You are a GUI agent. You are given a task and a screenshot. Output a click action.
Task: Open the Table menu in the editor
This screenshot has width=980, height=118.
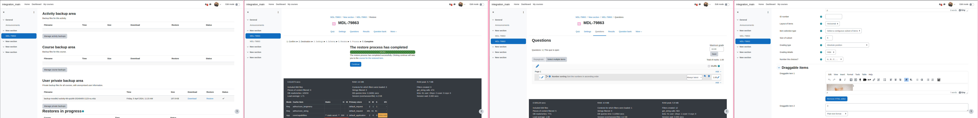864,75
